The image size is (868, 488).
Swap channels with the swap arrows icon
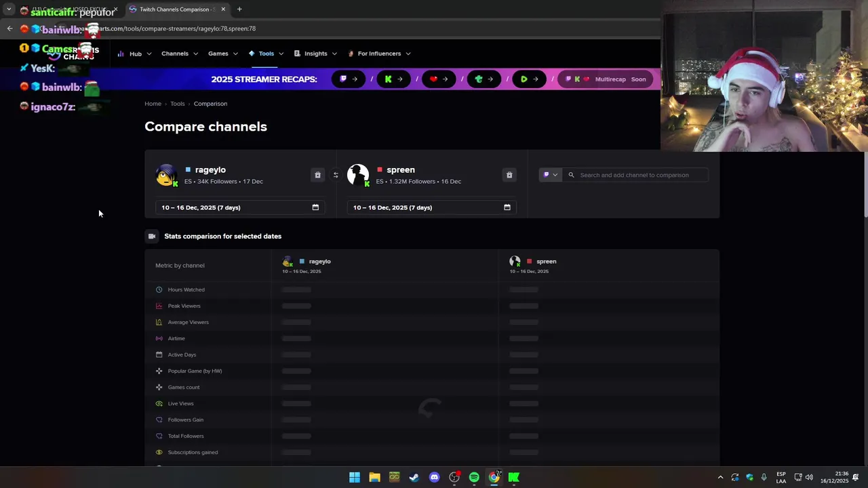(x=336, y=175)
